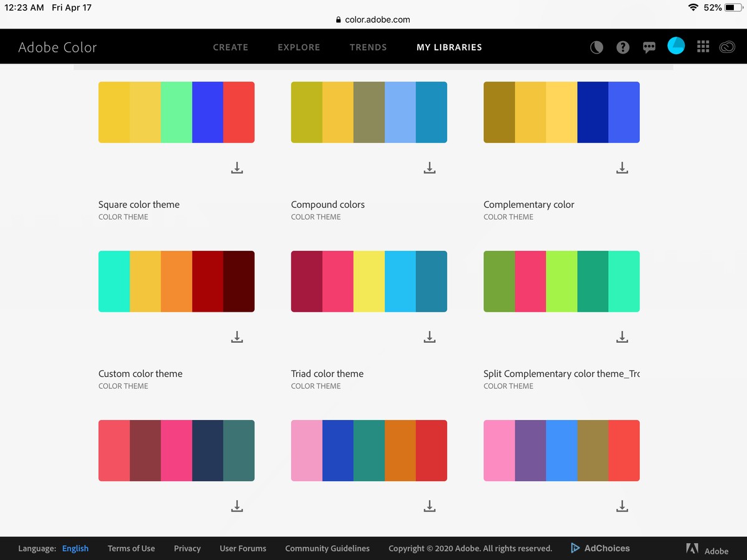Select the bright blue swatch in Square theme palette
The height and width of the screenshot is (560, 747).
coord(207,112)
